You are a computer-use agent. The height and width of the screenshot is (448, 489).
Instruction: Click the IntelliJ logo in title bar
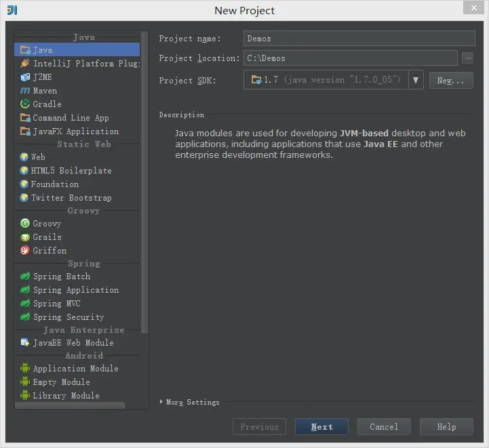(12, 10)
